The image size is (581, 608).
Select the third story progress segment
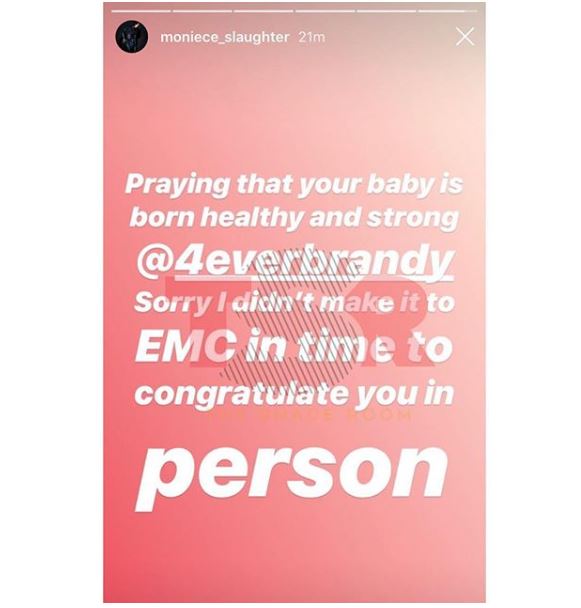point(264,11)
